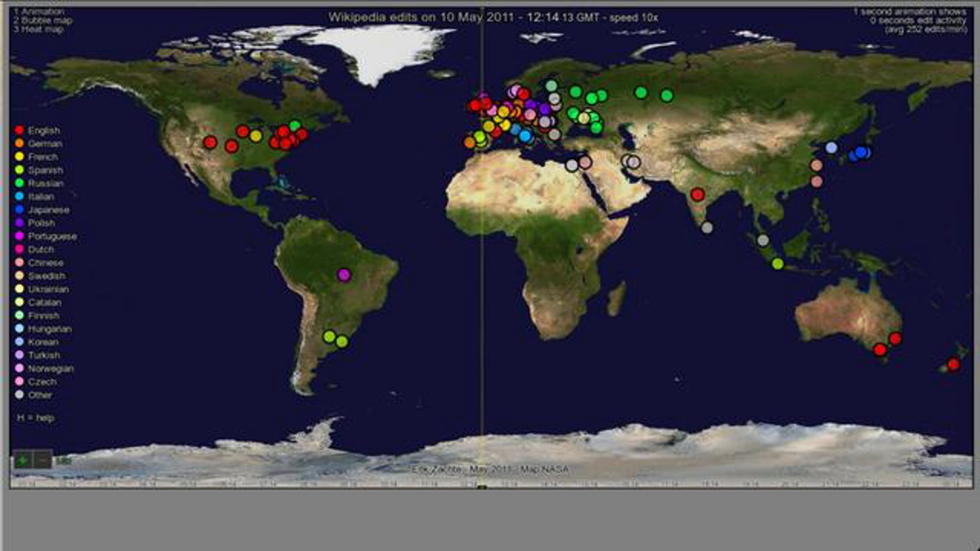Click the English red legend dot
Image resolution: width=980 pixels, height=551 pixels.
pos(19,131)
